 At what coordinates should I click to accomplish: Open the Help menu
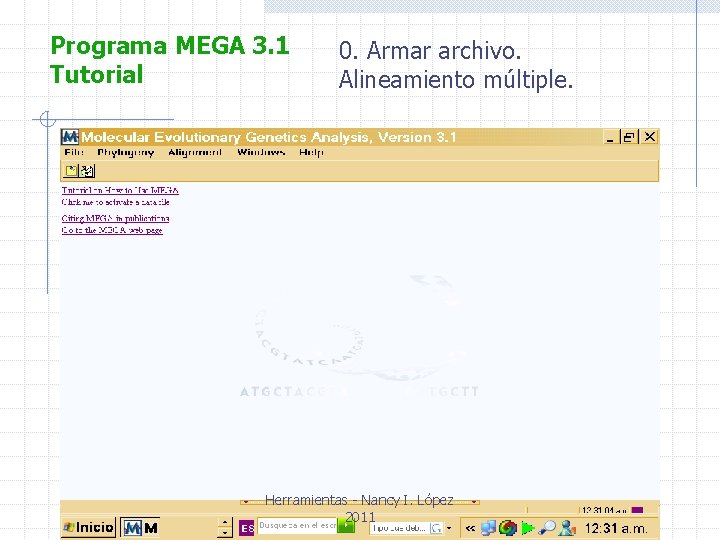(311, 152)
